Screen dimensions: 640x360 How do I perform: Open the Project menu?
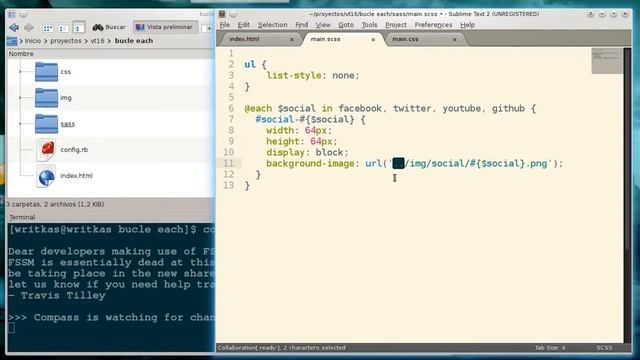click(396, 25)
